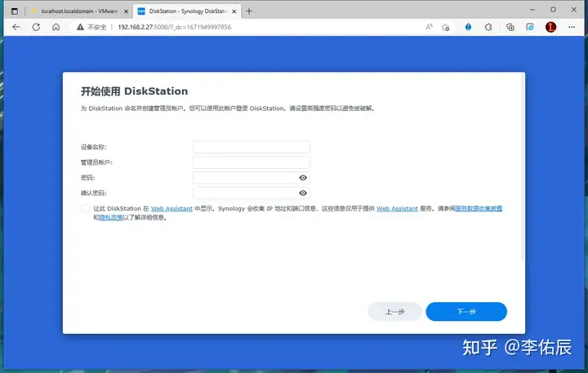Click the 下一步 button
Viewport: 588px width, 373px height.
pyautogui.click(x=466, y=312)
